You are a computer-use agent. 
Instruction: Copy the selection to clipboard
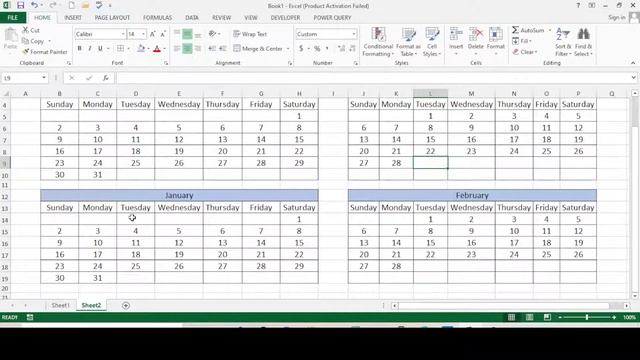point(33,41)
